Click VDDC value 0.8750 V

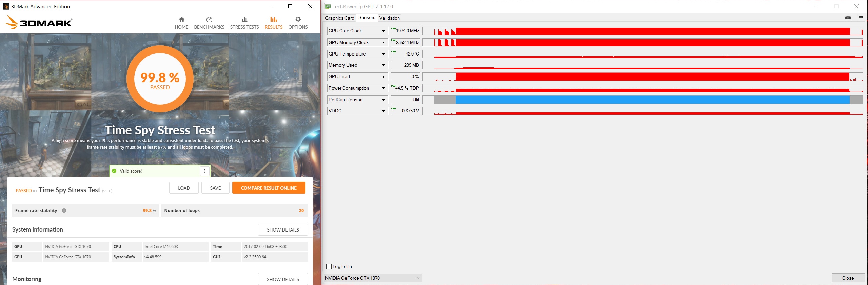405,111
